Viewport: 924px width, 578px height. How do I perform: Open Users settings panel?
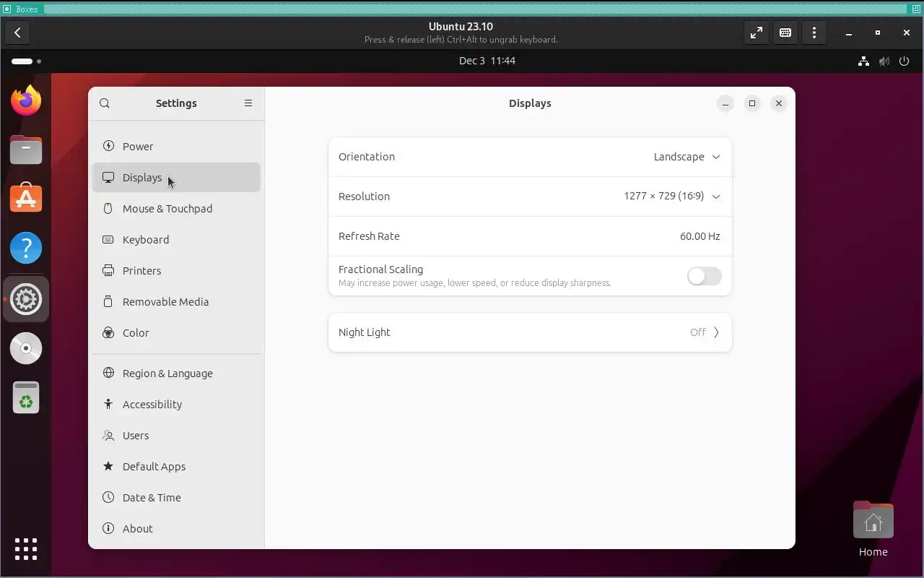point(176,435)
